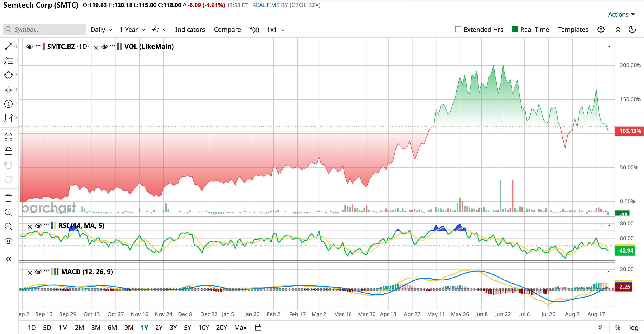Collapse the main chart legend chevron

pyautogui.click(x=609, y=47)
